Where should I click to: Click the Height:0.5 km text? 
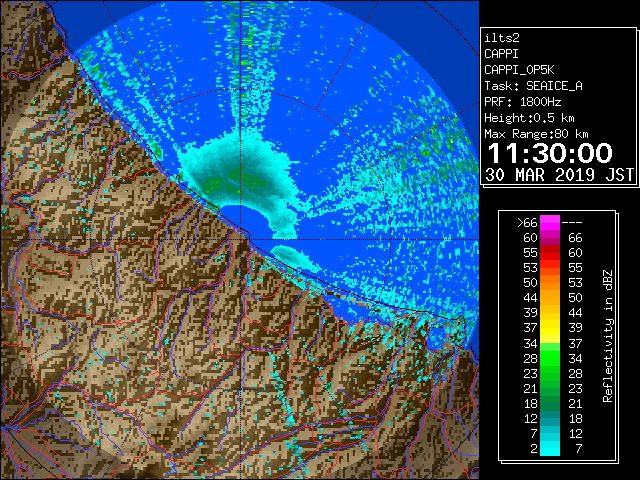529,118
